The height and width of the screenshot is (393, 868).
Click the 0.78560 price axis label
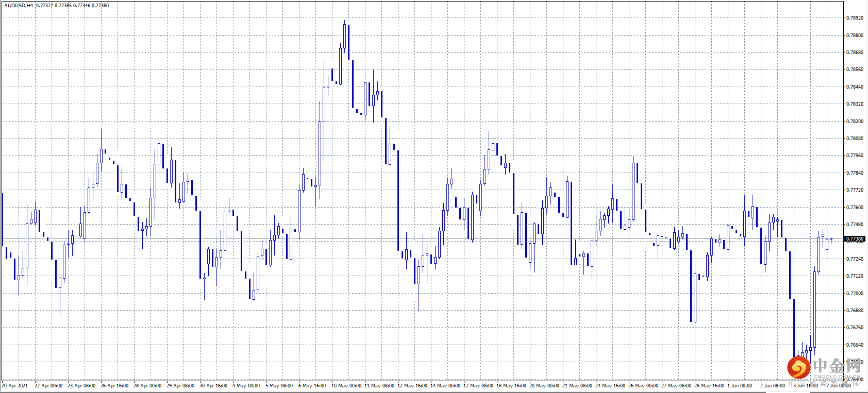coord(855,70)
